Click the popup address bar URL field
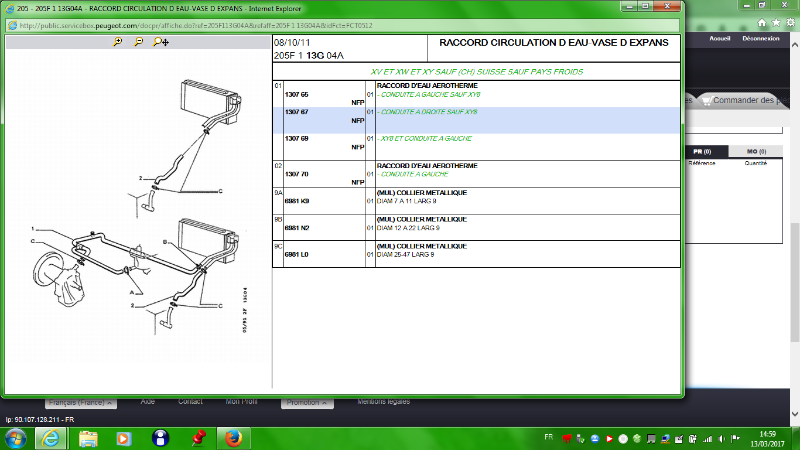This screenshot has height=450, width=800. click(x=343, y=26)
